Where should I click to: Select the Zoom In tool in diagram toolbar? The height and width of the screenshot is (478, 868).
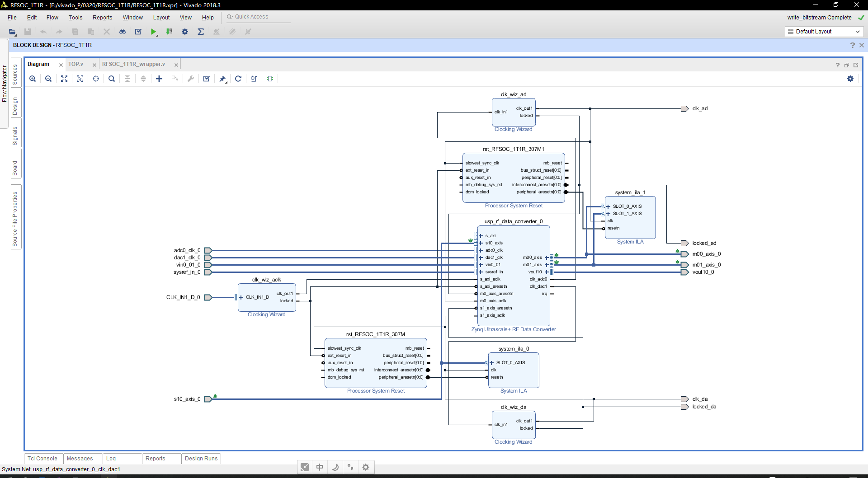(x=33, y=79)
